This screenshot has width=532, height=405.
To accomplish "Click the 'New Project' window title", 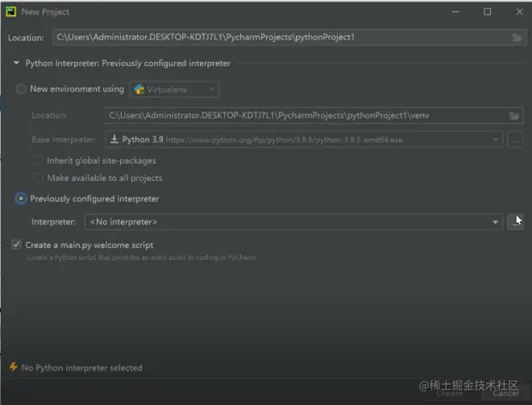I will (45, 12).
